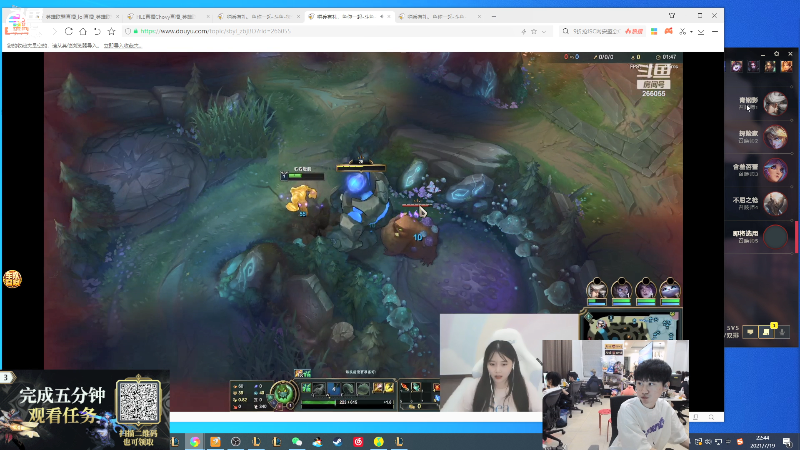Open QQ penguin from the taskbar

(317, 441)
